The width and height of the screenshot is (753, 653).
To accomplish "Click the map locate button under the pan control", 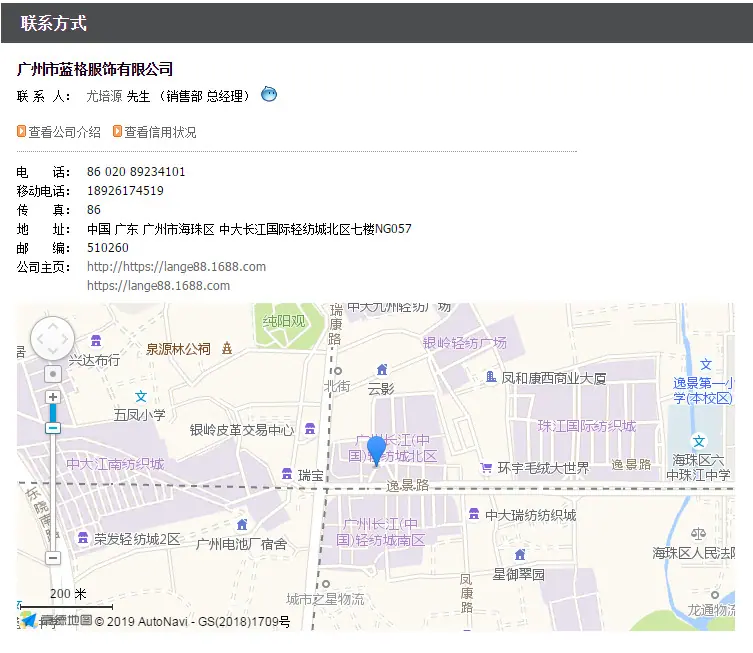I will [53, 374].
